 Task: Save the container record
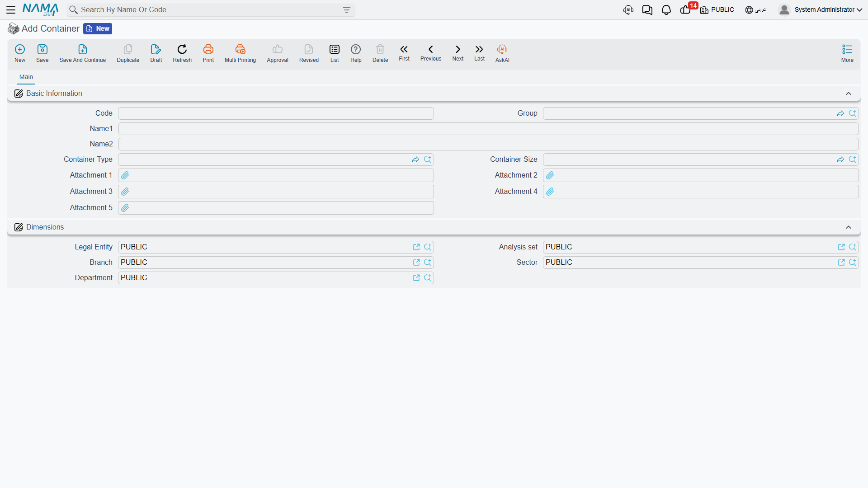coord(42,53)
